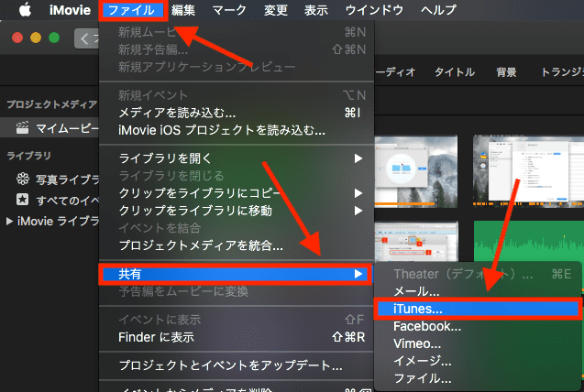Screen dimensions: 584x392
Task: Expand the ライブラリを開く submenu
Action: click(x=237, y=158)
